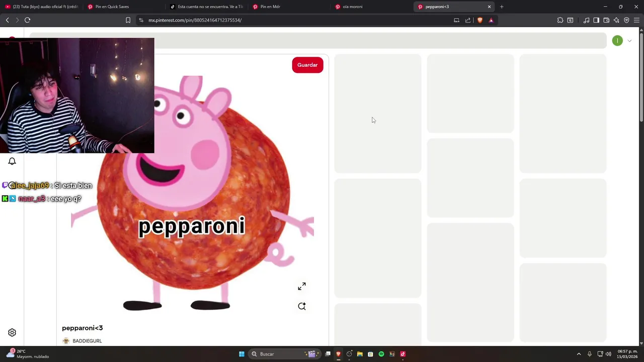Toggle the browser sidebar panel icon
This screenshot has height=362, width=644.
pyautogui.click(x=596, y=20)
